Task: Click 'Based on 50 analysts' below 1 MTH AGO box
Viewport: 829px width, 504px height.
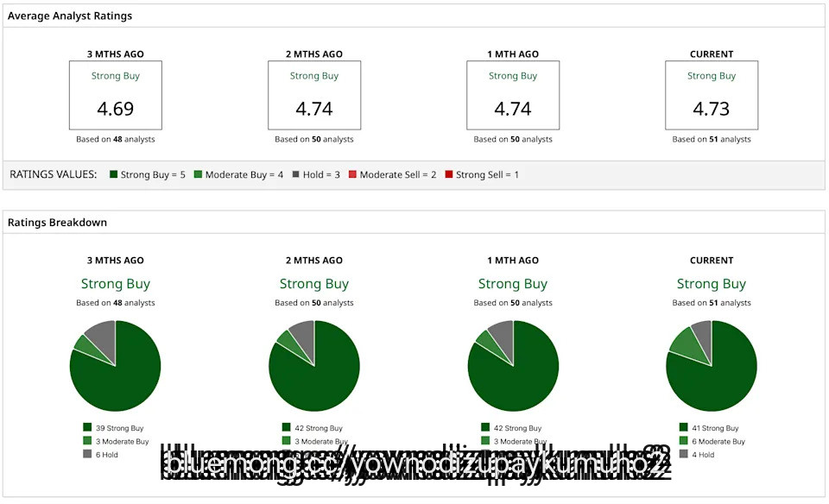Action: pos(513,139)
